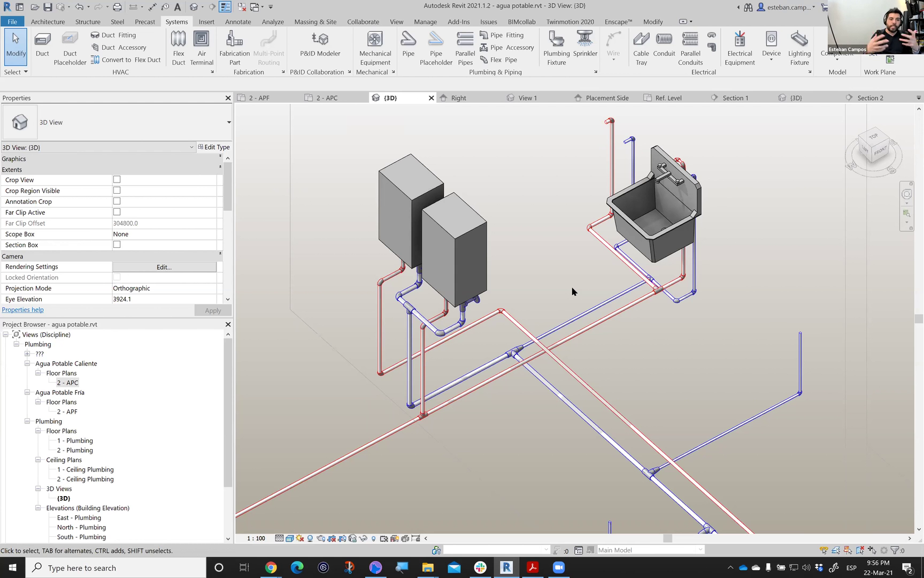Collapse the Agua Potable Caliente tree node

click(x=27, y=363)
